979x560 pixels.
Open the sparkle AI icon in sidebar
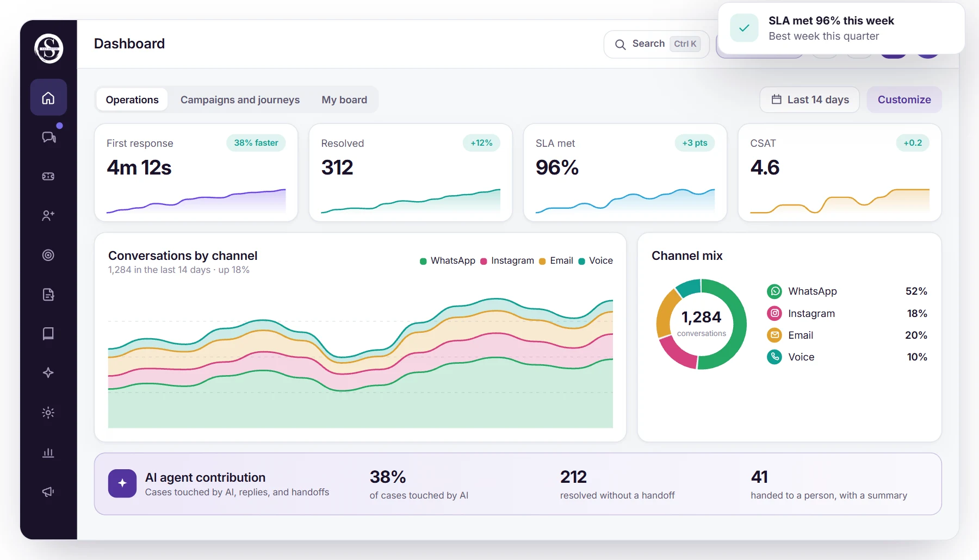tap(48, 372)
